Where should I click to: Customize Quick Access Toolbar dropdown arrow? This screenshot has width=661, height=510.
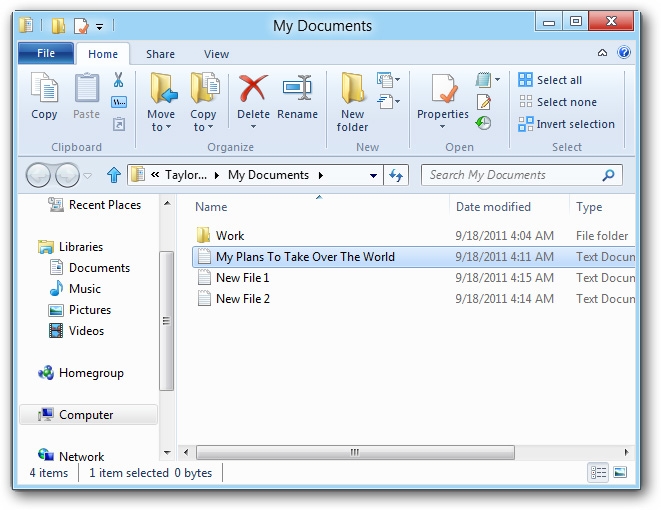(99, 27)
